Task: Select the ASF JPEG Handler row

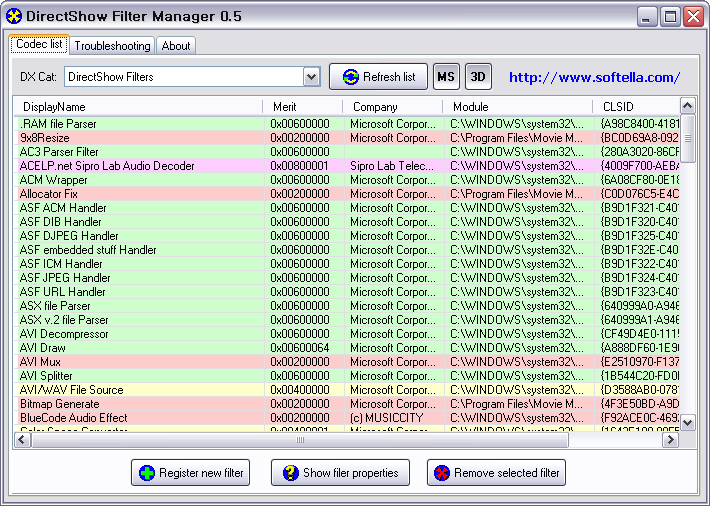Action: click(x=347, y=278)
